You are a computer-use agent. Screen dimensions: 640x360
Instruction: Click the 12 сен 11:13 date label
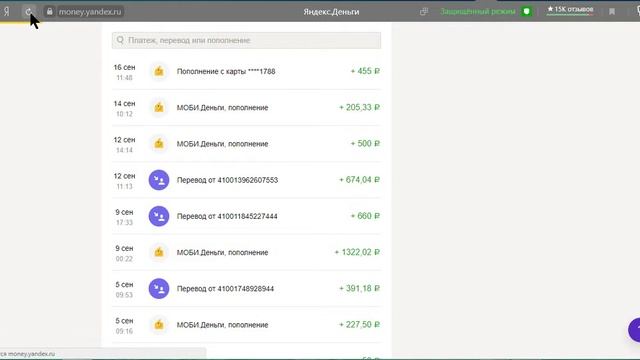124,181
